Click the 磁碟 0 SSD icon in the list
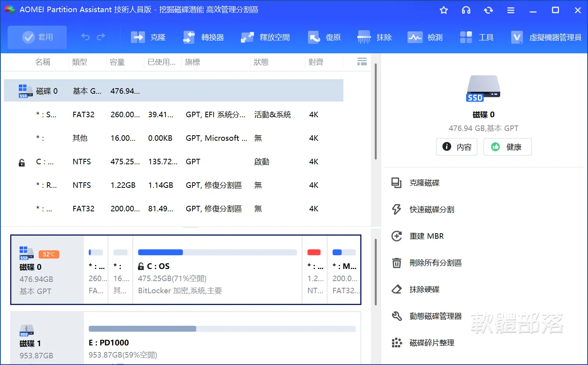This screenshot has height=365, width=588. click(x=25, y=91)
